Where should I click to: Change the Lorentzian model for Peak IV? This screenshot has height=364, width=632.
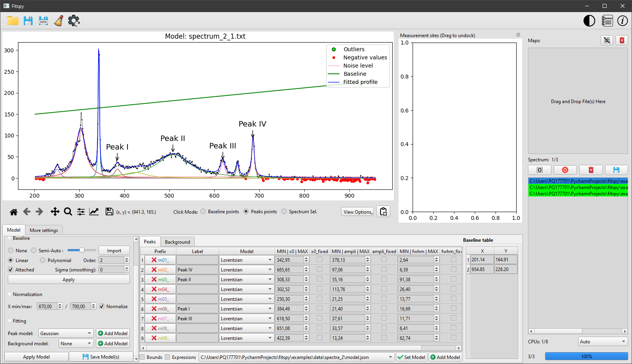246,269
